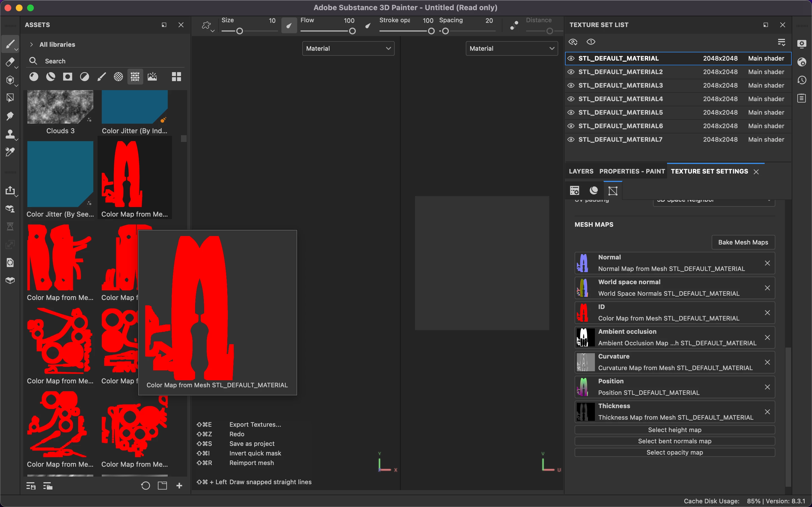
Task: Click the Bake Mesh Maps button
Action: [743, 243]
